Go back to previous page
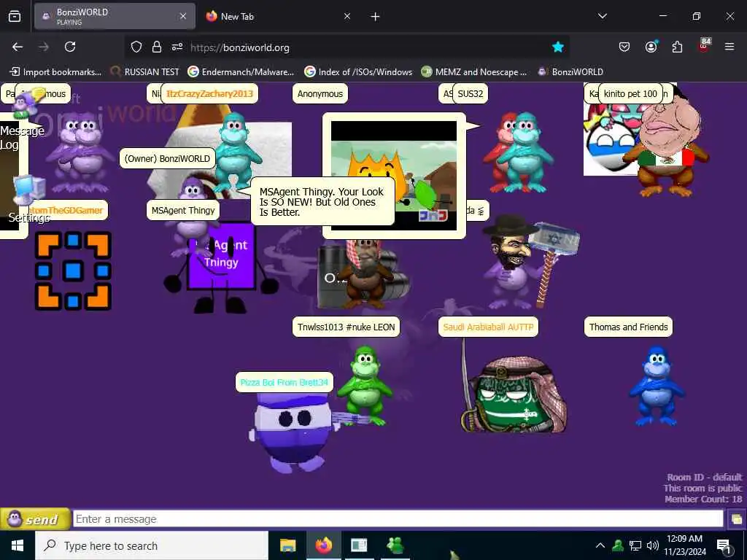This screenshot has width=747, height=560. pos(18,47)
